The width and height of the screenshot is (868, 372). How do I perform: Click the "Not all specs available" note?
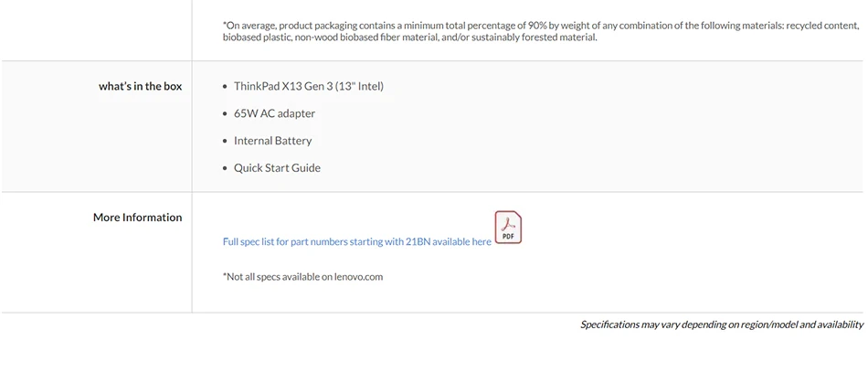(302, 276)
